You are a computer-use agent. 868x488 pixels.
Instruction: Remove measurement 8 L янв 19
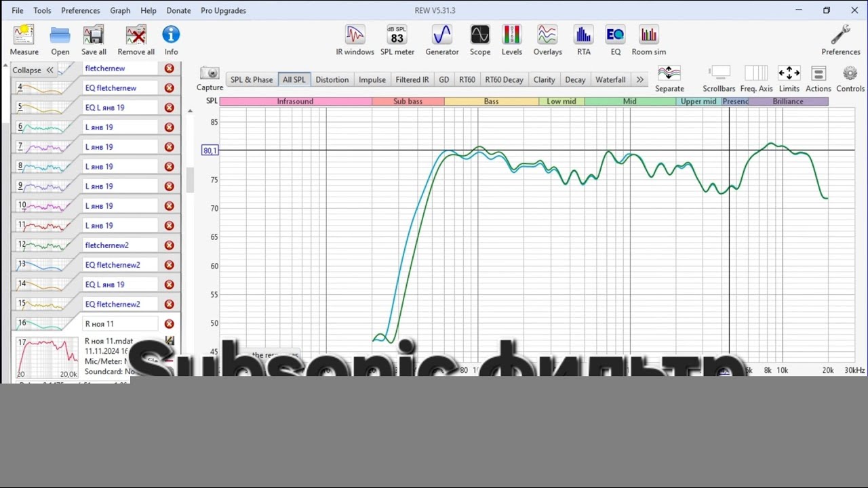[170, 167]
